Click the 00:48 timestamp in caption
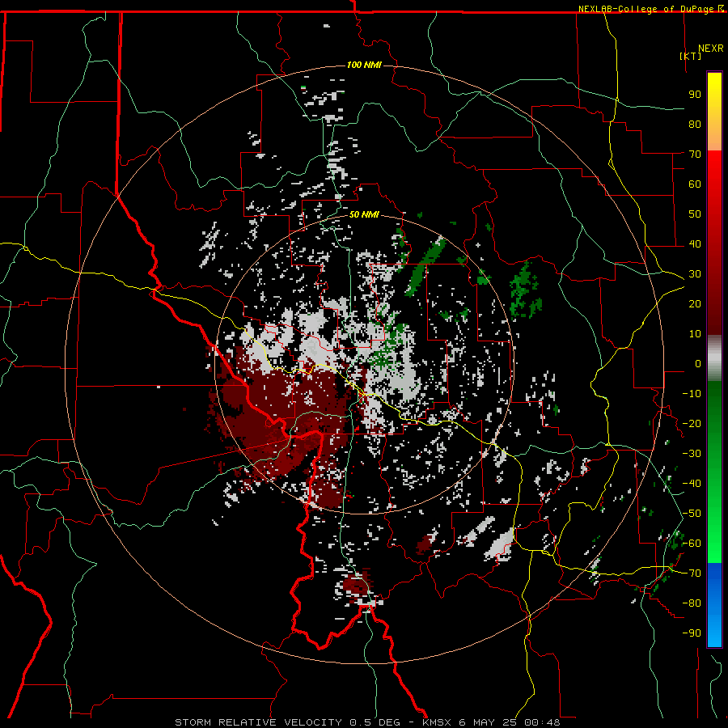The image size is (728, 728). click(542, 722)
